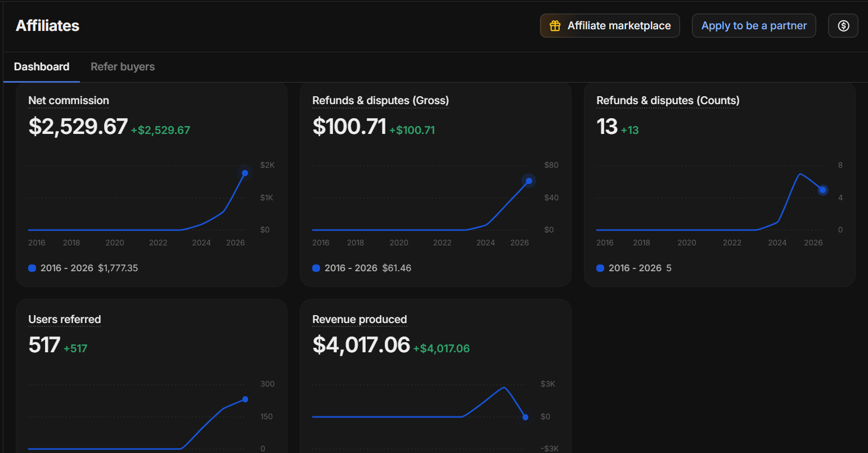Select the Revenue produced chart end point
The width and height of the screenshot is (868, 453).
pyautogui.click(x=525, y=418)
